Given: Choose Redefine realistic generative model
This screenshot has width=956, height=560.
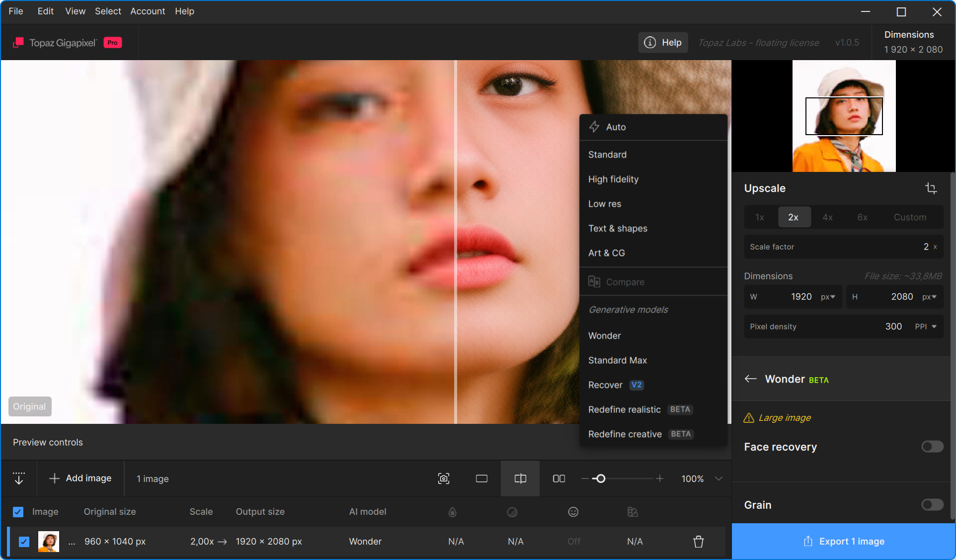Looking at the screenshot, I should pyautogui.click(x=624, y=409).
